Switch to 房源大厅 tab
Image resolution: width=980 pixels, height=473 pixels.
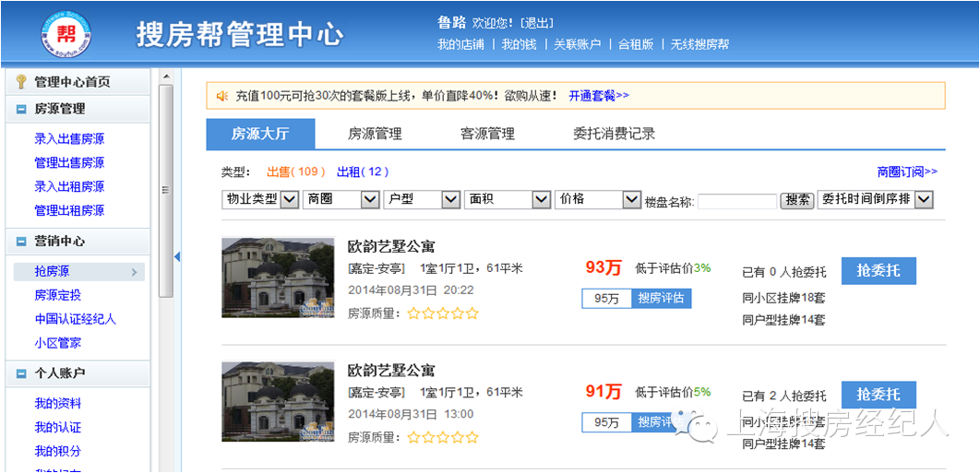pos(260,134)
